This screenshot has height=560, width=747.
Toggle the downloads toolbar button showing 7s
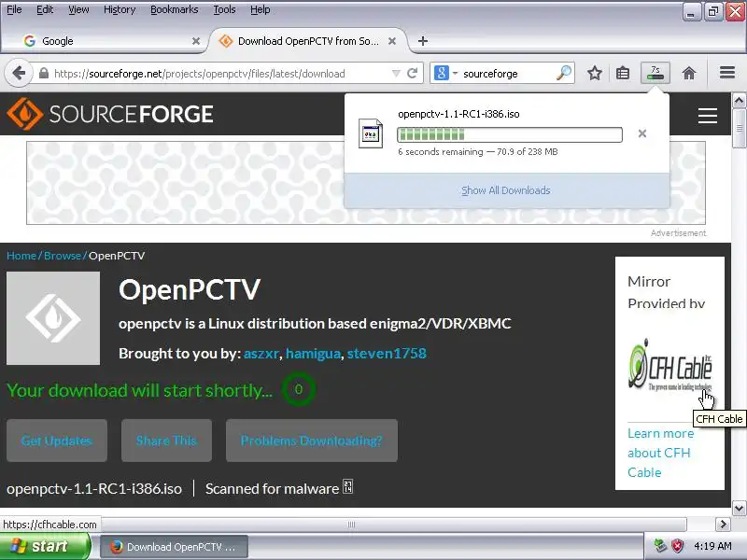pyautogui.click(x=655, y=73)
